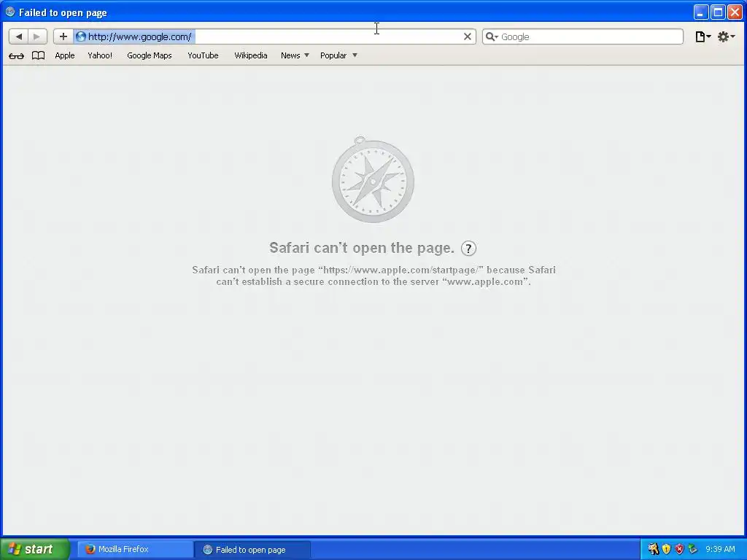Close the Safari window
747x560 pixels.
(x=735, y=12)
